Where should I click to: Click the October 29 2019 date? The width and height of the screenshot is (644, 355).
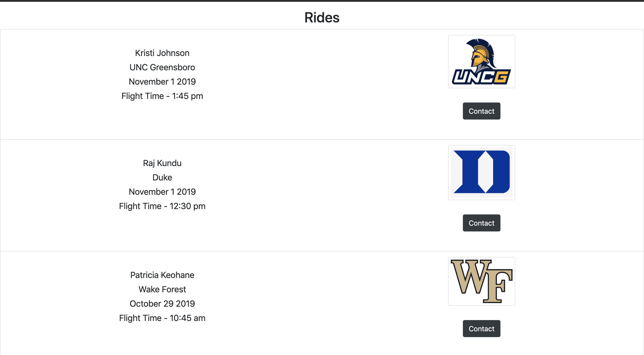[x=162, y=304]
